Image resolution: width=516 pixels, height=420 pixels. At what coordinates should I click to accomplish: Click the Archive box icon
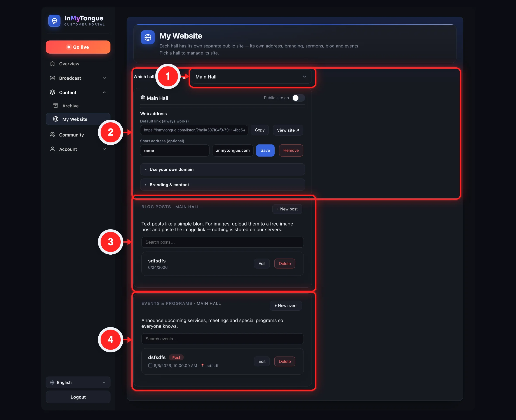tap(56, 106)
